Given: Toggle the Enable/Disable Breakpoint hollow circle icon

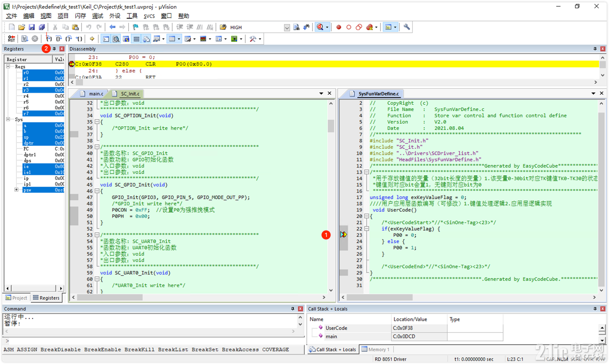Looking at the screenshot, I should (349, 27).
